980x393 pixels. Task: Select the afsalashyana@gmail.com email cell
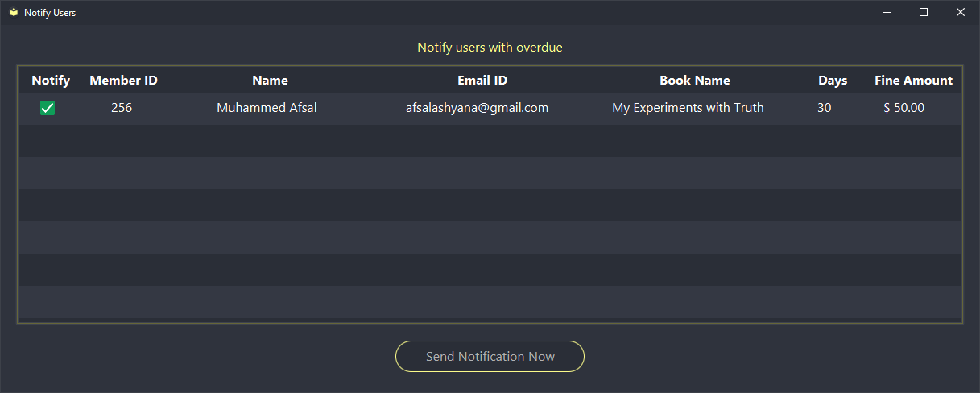coord(477,108)
